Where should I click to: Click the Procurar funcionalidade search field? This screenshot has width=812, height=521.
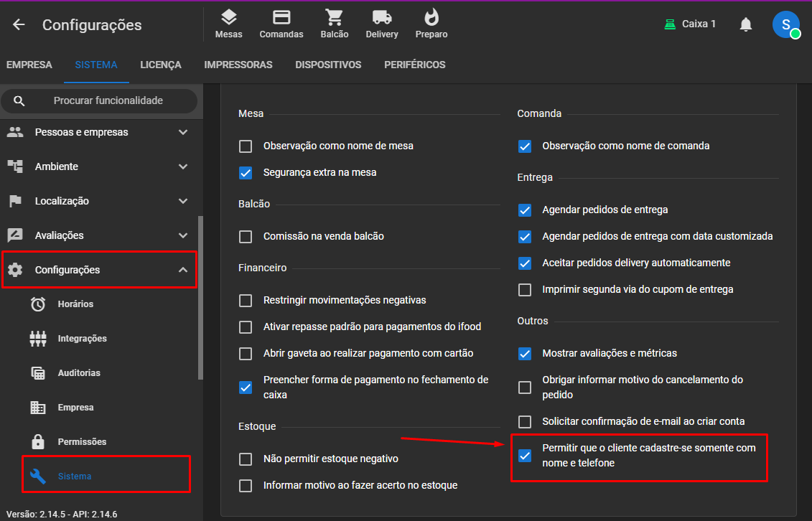[108, 101]
